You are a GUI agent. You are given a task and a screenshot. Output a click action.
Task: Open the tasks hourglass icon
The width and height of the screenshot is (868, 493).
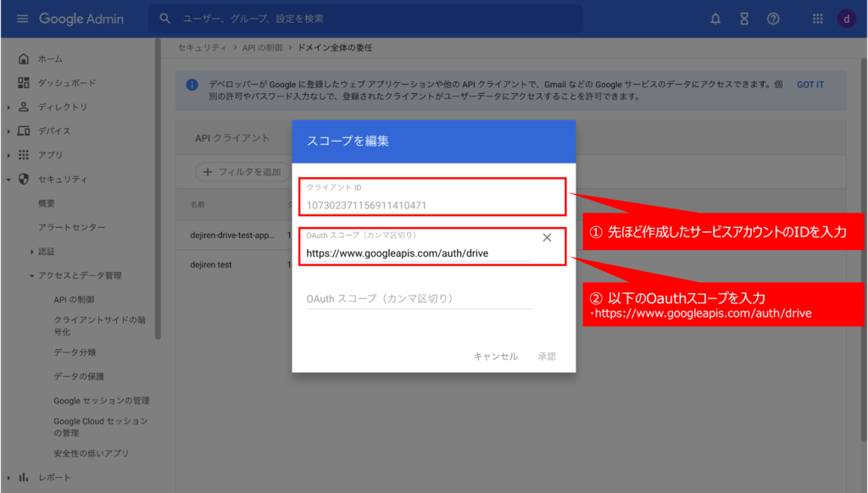pyautogui.click(x=744, y=19)
